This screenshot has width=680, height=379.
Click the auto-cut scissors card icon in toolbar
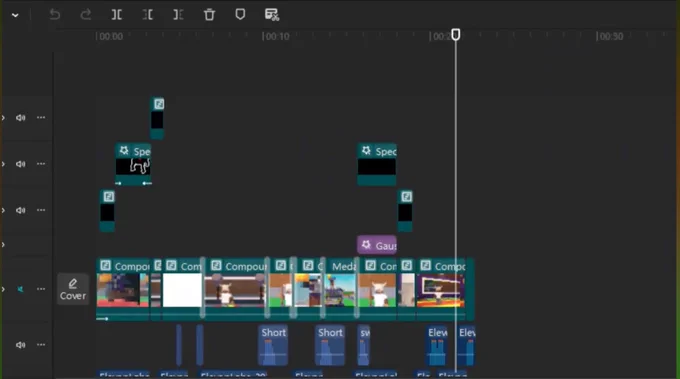(x=272, y=15)
